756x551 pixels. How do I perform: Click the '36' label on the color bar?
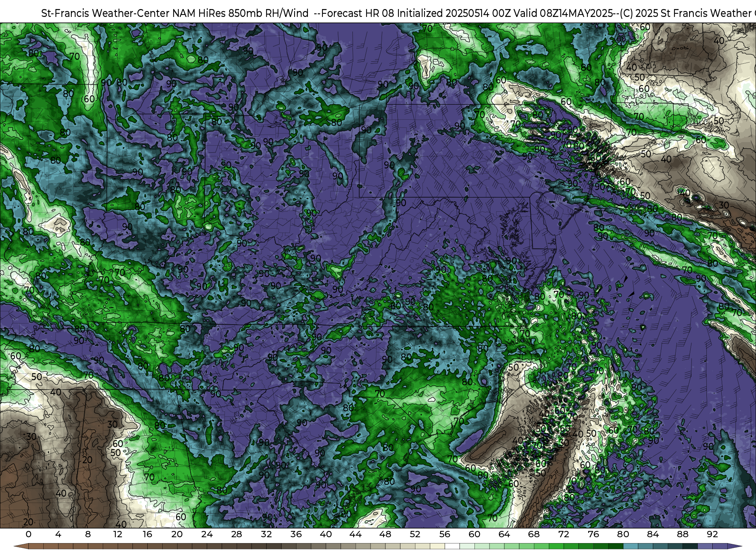pos(296,534)
